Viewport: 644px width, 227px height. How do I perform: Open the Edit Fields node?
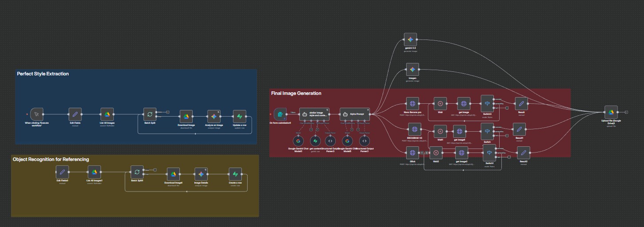[75, 114]
